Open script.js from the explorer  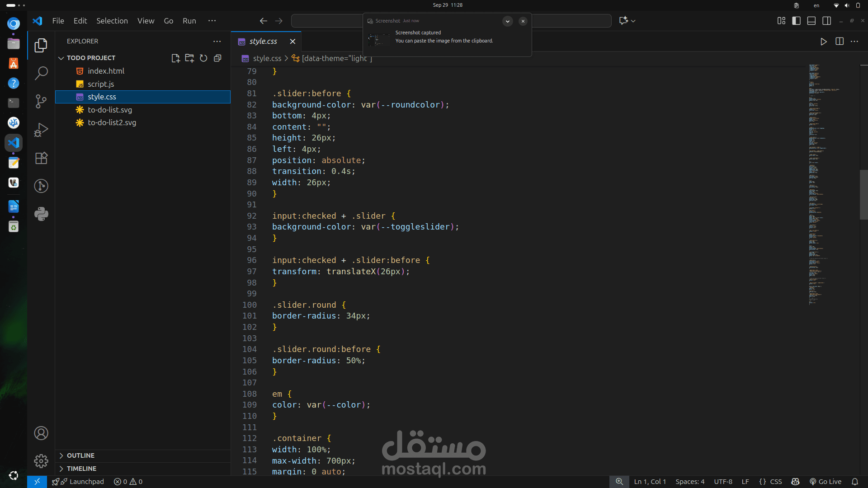click(101, 84)
